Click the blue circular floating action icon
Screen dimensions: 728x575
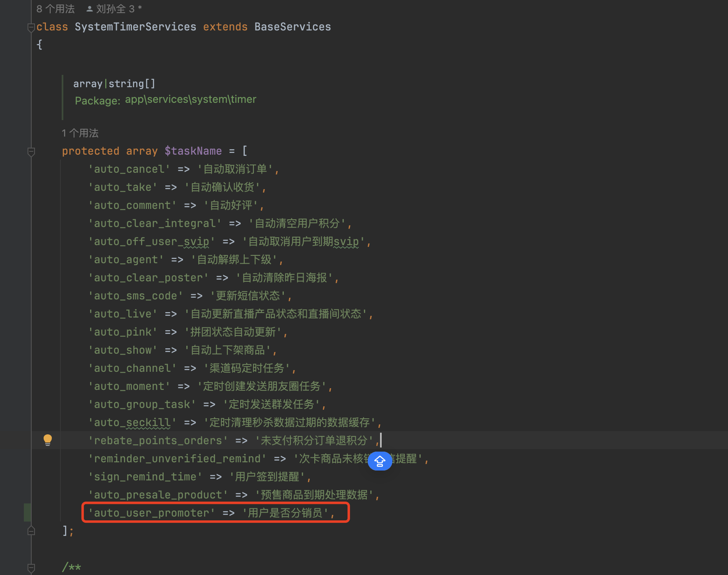pyautogui.click(x=380, y=461)
